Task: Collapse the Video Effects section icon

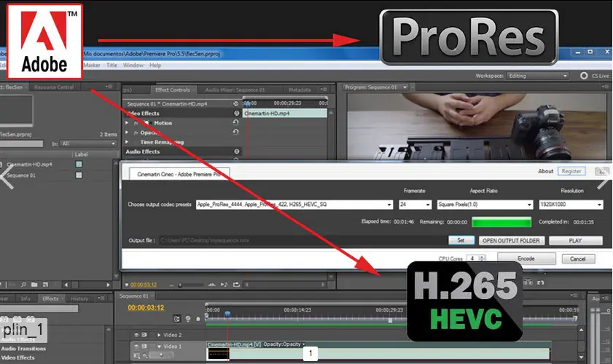Action: click(236, 113)
